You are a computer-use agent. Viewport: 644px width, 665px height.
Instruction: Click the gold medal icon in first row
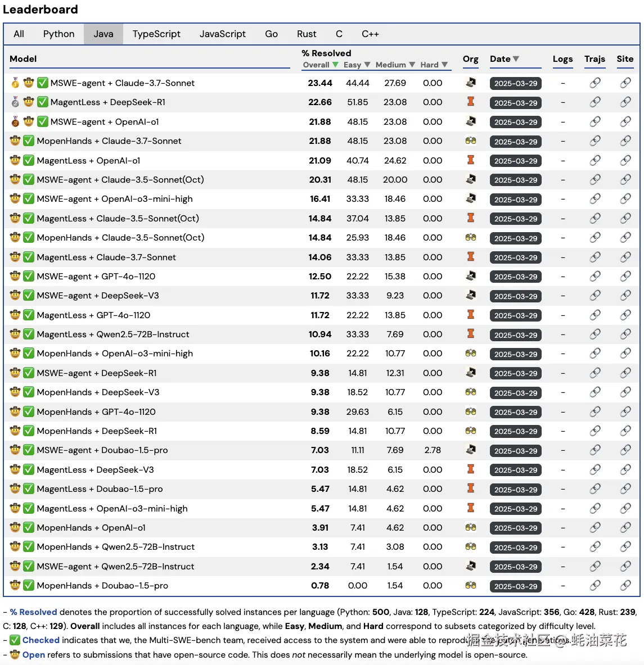(x=15, y=82)
